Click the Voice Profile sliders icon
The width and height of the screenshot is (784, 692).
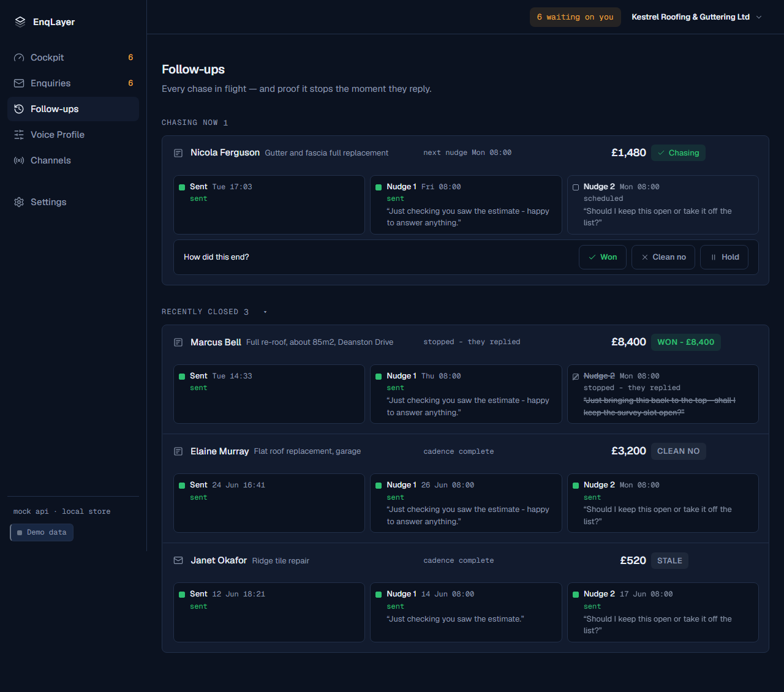pos(19,135)
